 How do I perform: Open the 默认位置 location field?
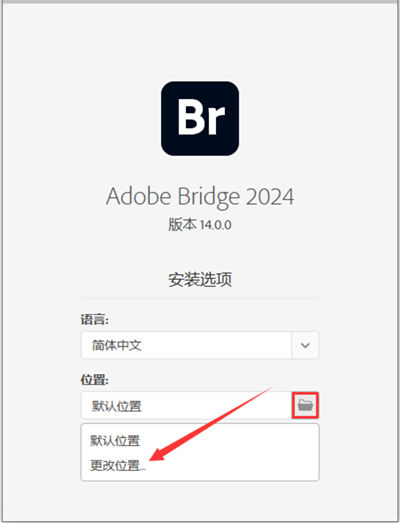point(186,406)
